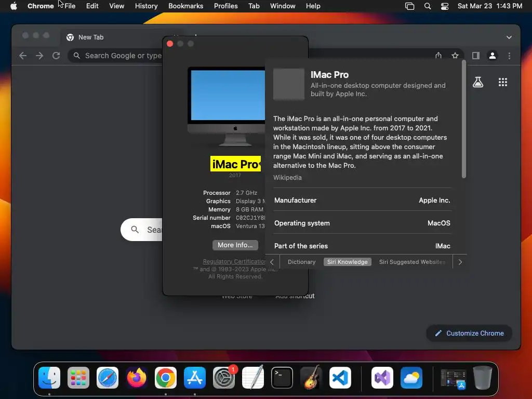Click the date and time in menu bar

click(489, 6)
